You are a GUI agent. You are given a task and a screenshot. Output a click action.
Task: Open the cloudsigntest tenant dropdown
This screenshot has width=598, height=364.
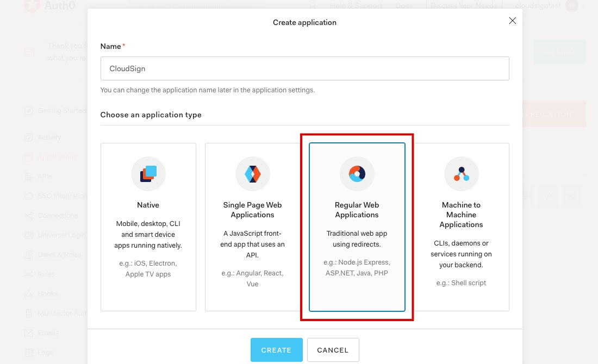click(546, 6)
